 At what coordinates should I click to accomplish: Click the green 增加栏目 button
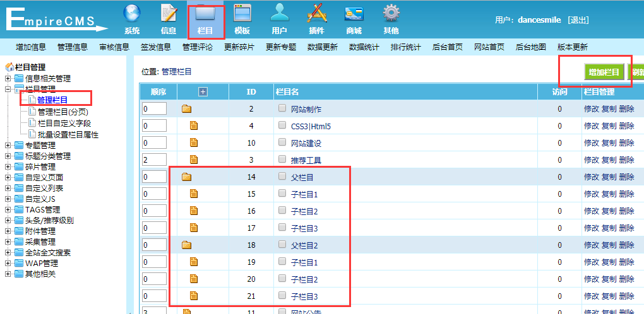tap(604, 72)
